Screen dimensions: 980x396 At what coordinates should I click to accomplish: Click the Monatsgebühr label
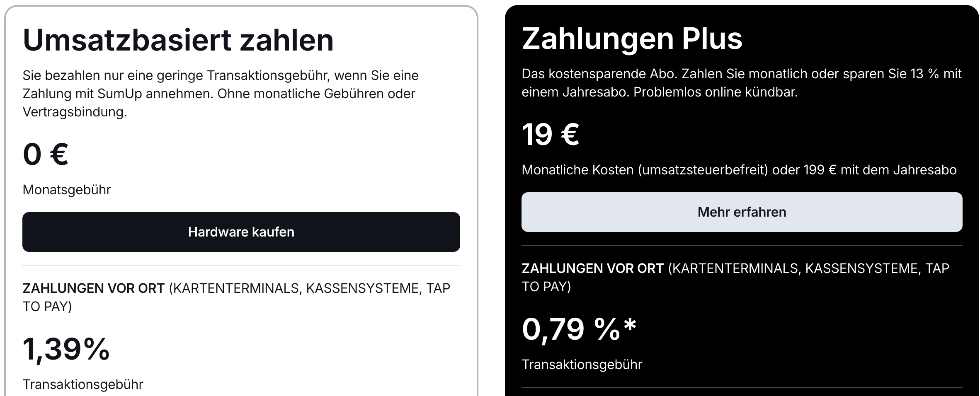pyautogui.click(x=67, y=190)
